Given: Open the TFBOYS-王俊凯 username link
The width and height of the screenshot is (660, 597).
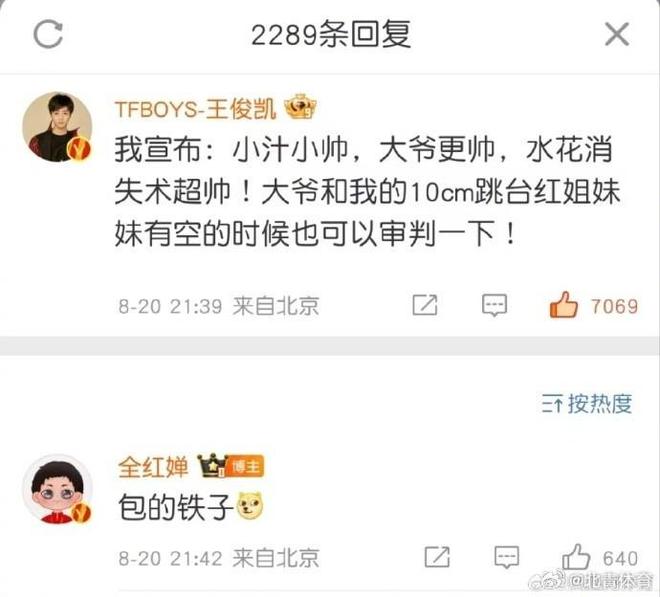Looking at the screenshot, I should click(196, 109).
